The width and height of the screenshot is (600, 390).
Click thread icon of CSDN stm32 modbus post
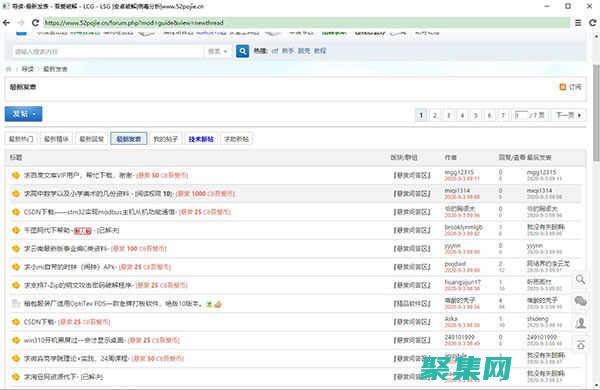click(16, 212)
